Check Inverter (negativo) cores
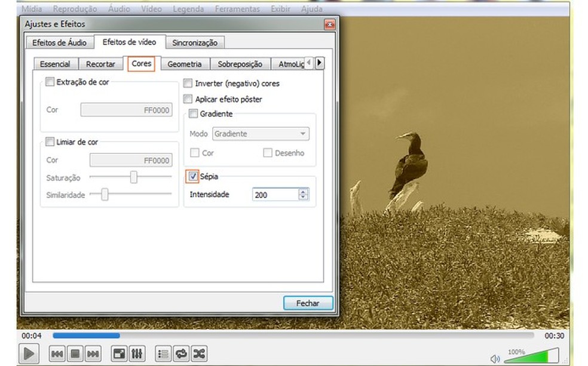 tap(188, 83)
